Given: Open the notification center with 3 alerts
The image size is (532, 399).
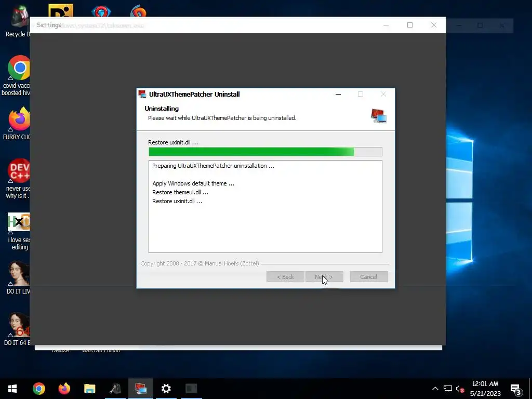Looking at the screenshot, I should (x=516, y=390).
